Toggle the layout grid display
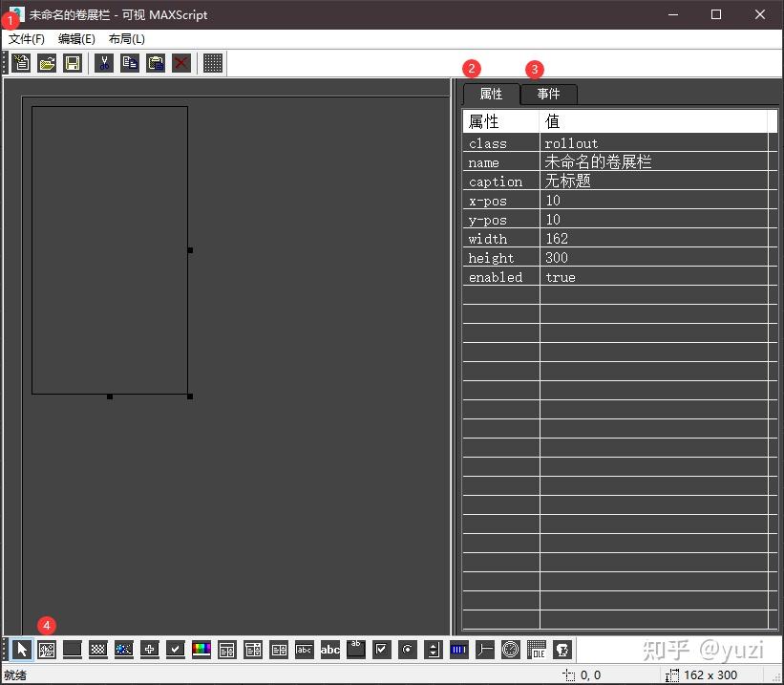The height and width of the screenshot is (685, 784). 212,62
